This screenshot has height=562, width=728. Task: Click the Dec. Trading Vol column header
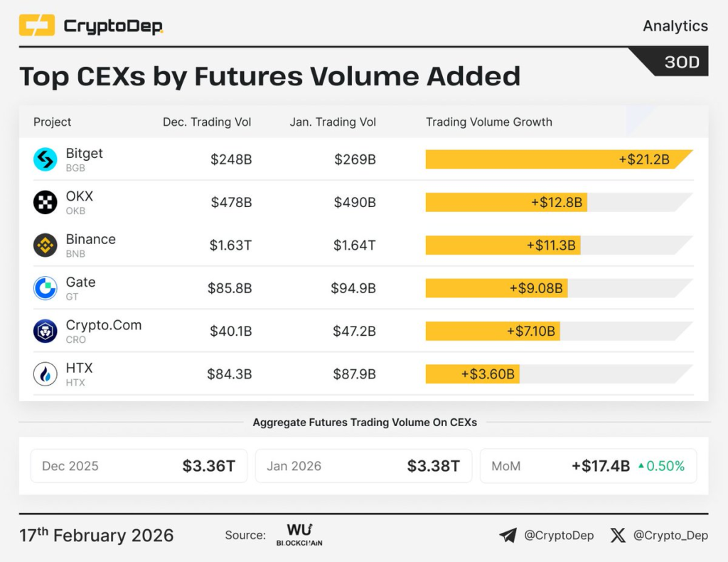[207, 122]
